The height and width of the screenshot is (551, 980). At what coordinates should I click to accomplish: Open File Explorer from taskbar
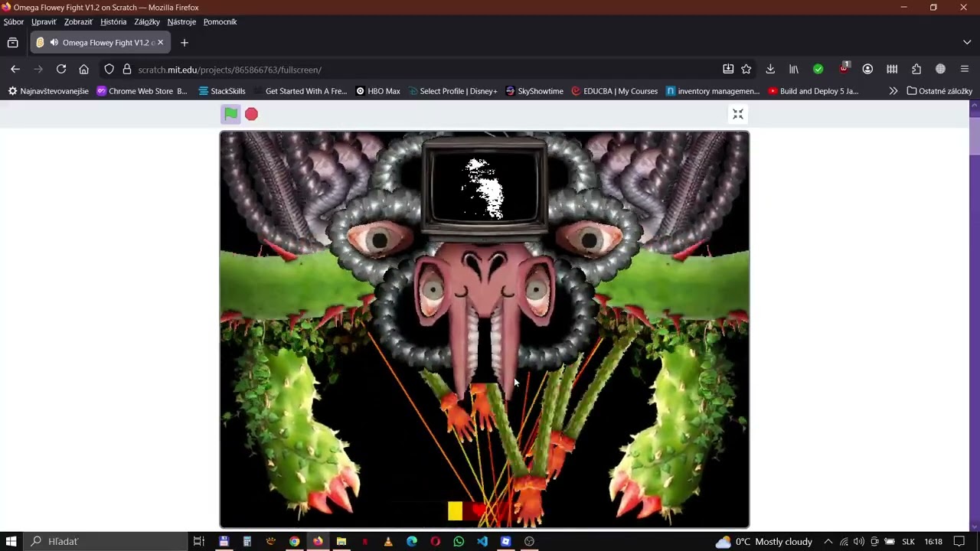(341, 541)
